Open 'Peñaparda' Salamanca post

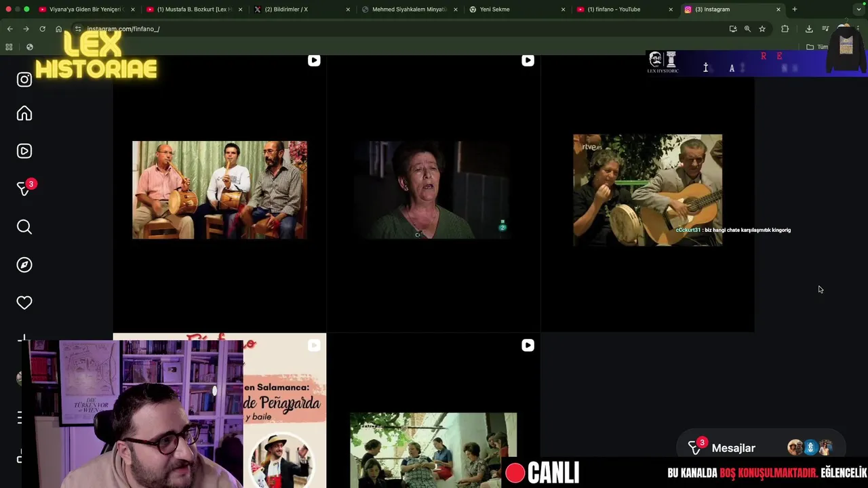pos(284,411)
